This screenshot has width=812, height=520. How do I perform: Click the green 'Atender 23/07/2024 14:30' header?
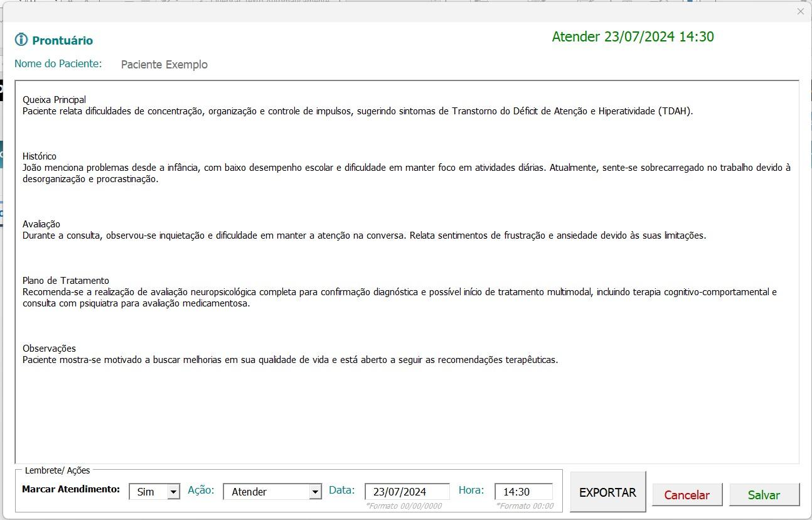[x=633, y=37]
